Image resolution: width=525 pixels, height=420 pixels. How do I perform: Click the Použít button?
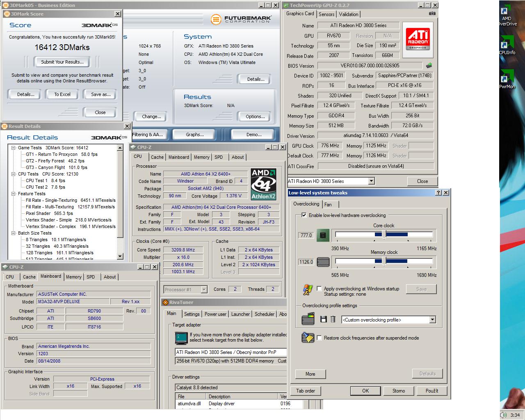click(432, 391)
